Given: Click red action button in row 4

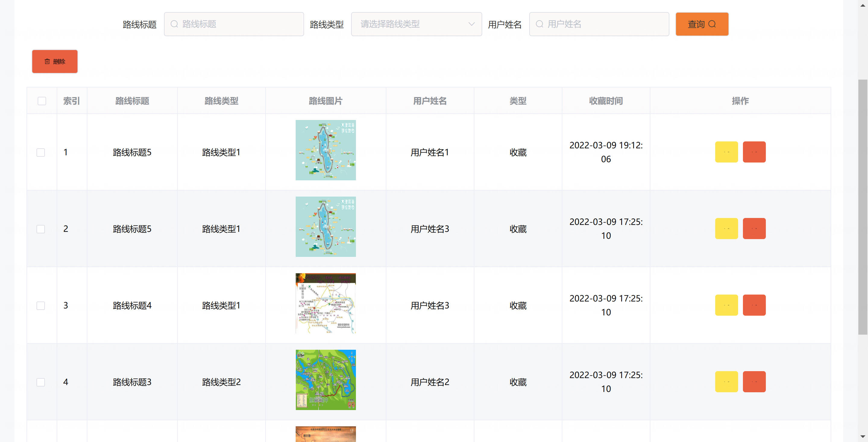Looking at the screenshot, I should pyautogui.click(x=754, y=382).
